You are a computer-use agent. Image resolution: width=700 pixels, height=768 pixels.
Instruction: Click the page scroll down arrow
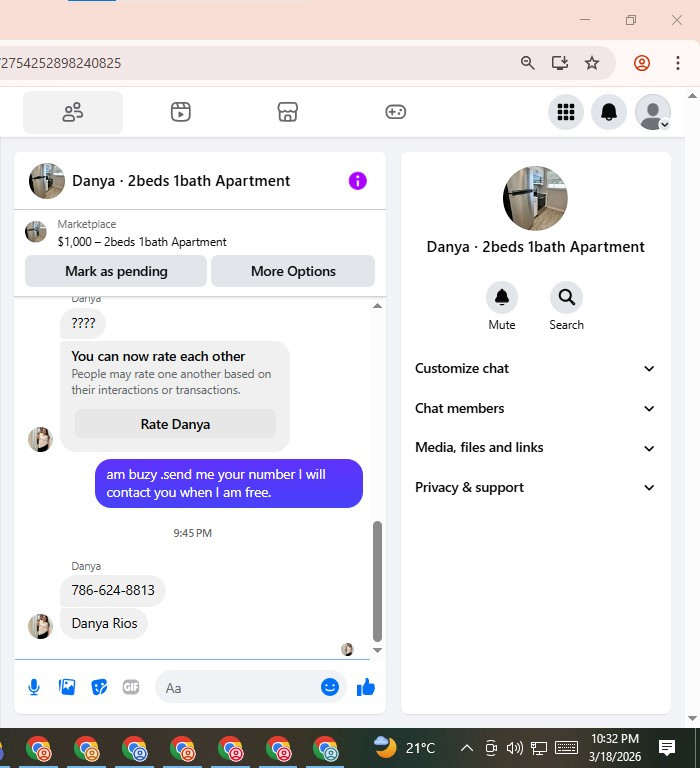692,719
